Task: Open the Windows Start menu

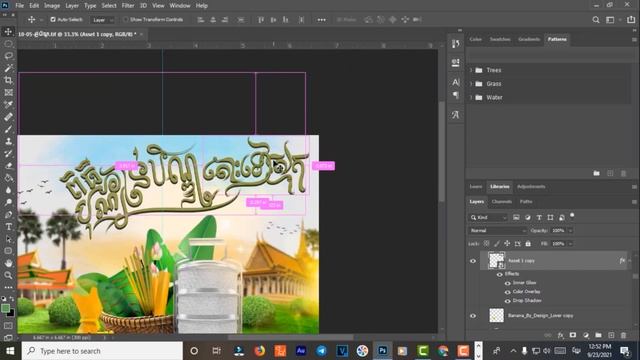Action: point(10,351)
